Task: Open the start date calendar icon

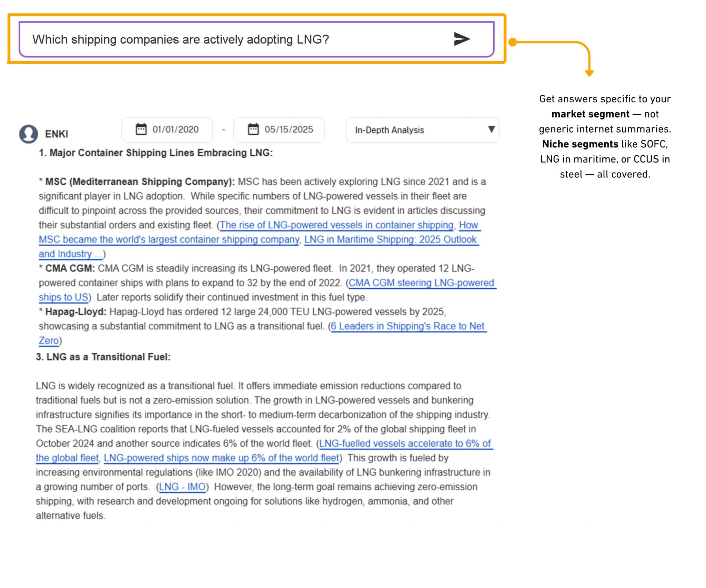Action: 141,130
